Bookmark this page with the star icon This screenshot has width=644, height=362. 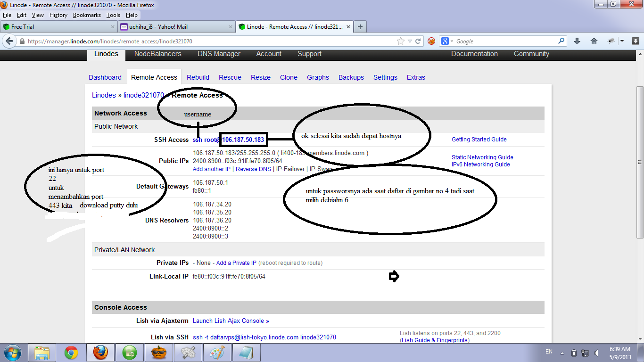[x=401, y=41]
